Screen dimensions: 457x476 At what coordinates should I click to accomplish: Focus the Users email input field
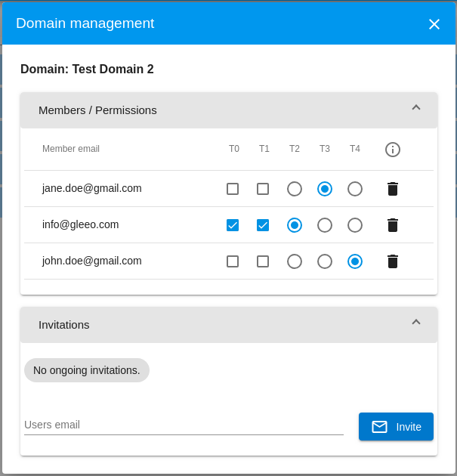(x=184, y=425)
